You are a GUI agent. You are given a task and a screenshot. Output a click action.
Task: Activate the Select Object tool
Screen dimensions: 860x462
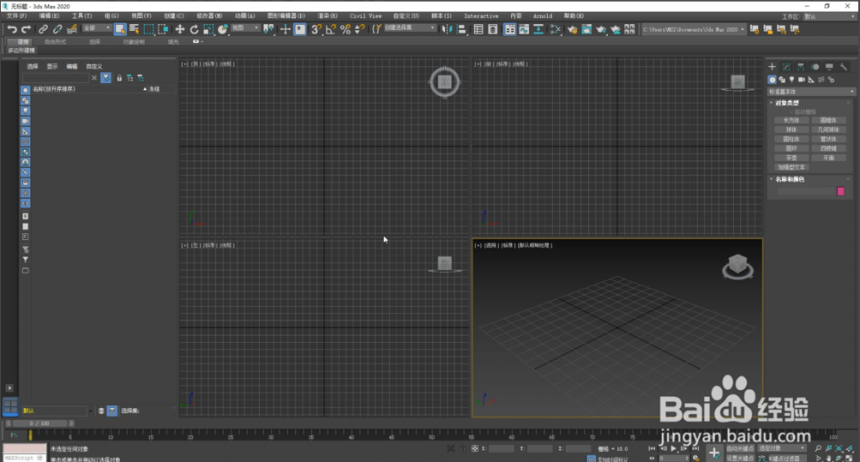tap(120, 29)
